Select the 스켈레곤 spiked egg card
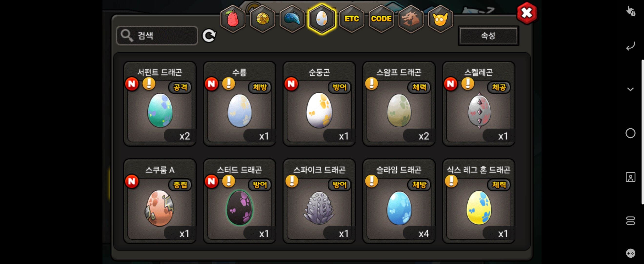 point(479,104)
